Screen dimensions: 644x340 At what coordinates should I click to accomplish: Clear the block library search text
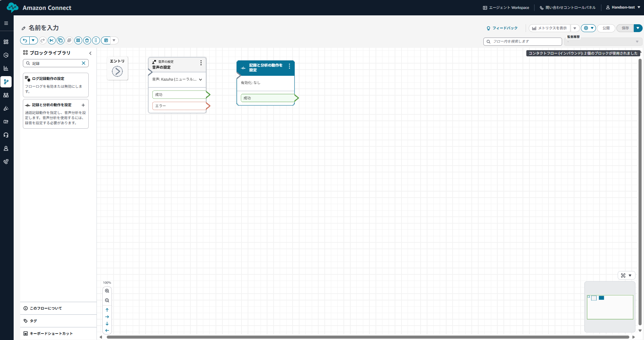pos(84,63)
